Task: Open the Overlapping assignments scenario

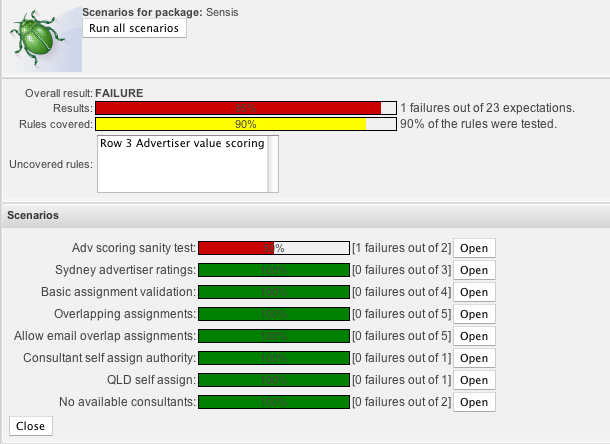Action: pos(473,314)
